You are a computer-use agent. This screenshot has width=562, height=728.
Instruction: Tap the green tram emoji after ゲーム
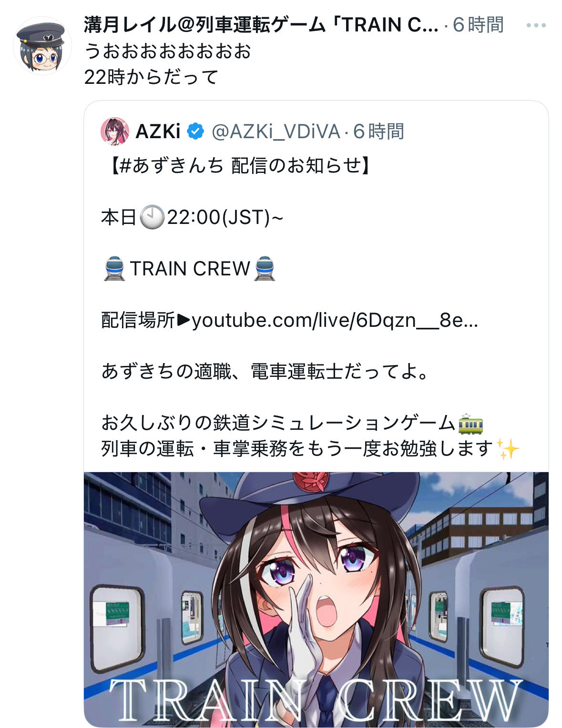click(470, 424)
